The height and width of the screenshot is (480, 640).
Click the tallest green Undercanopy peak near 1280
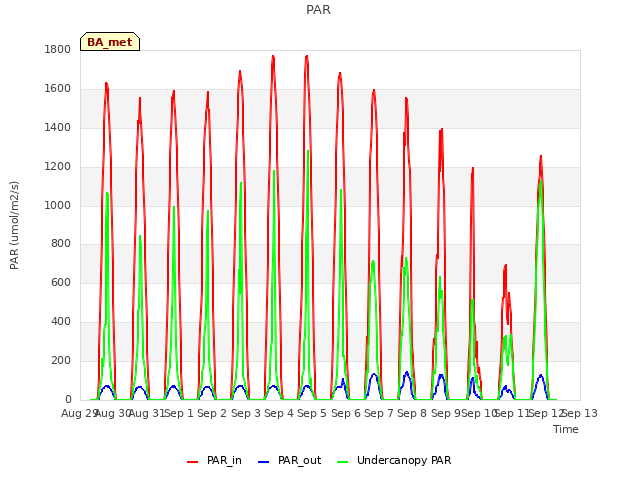pyautogui.click(x=308, y=151)
